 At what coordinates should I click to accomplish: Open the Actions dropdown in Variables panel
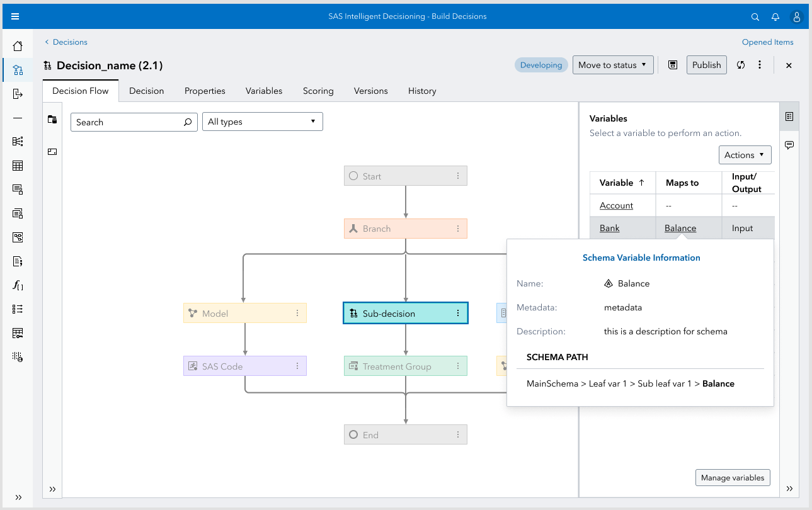[x=745, y=155]
